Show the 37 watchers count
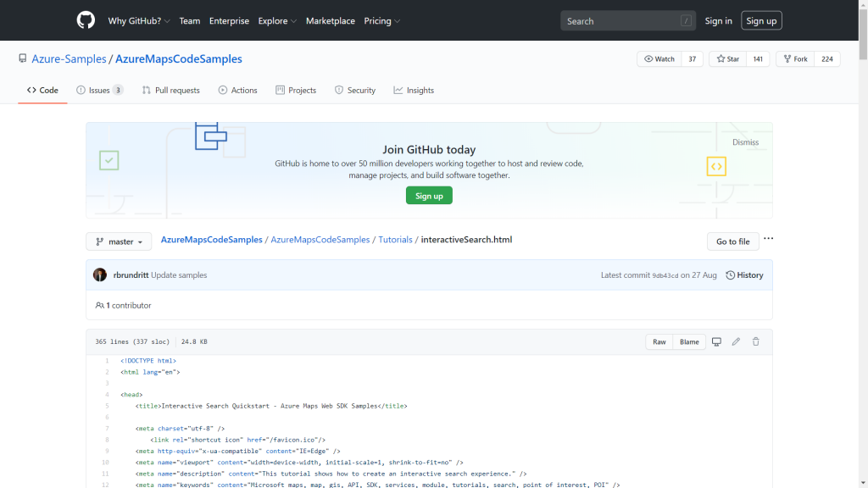The height and width of the screenshot is (488, 868). coord(692,59)
